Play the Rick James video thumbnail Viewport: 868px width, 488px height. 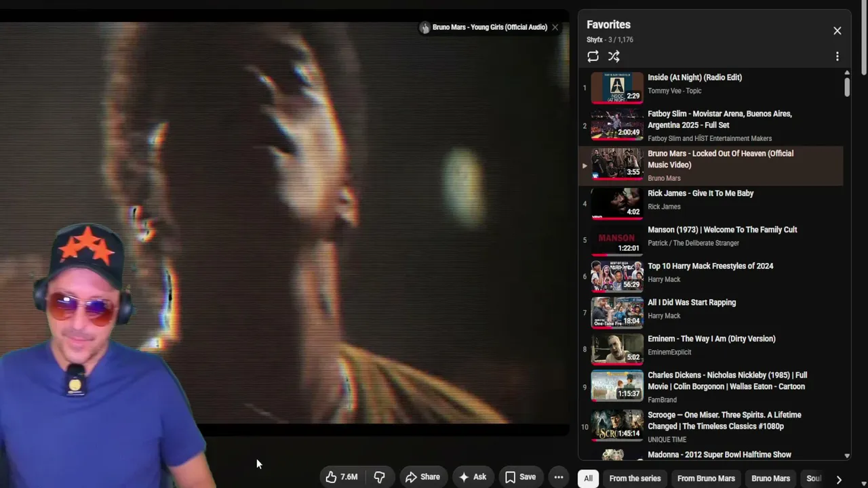616,204
